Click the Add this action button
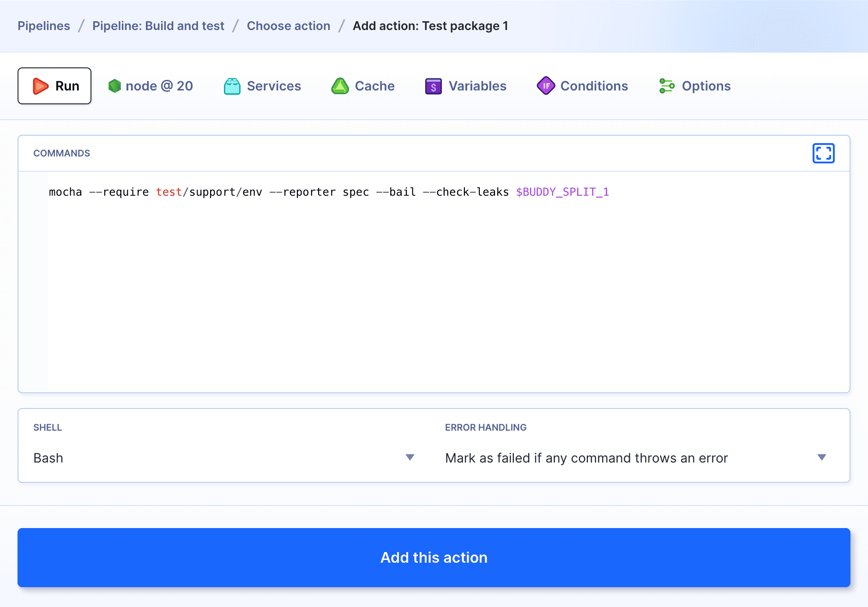The height and width of the screenshot is (607, 868). pos(434,557)
